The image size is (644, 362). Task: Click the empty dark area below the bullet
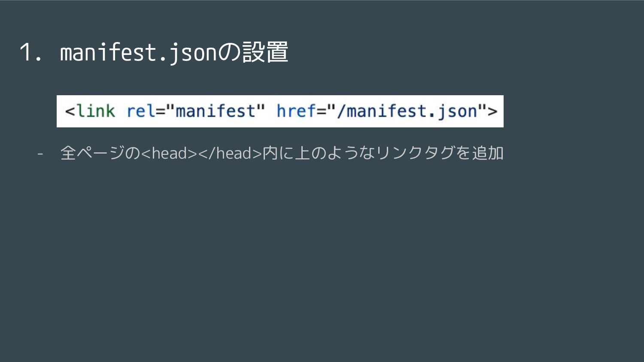(322, 257)
